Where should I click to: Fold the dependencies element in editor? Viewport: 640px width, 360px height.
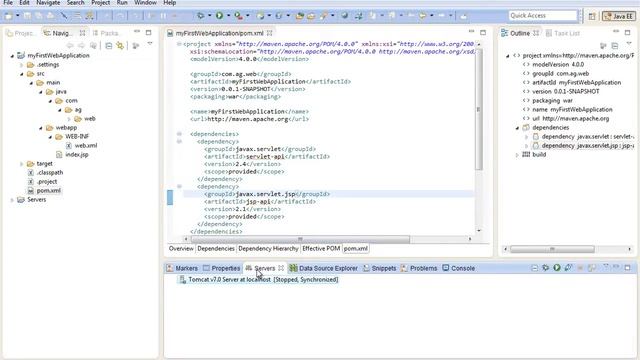point(179,134)
